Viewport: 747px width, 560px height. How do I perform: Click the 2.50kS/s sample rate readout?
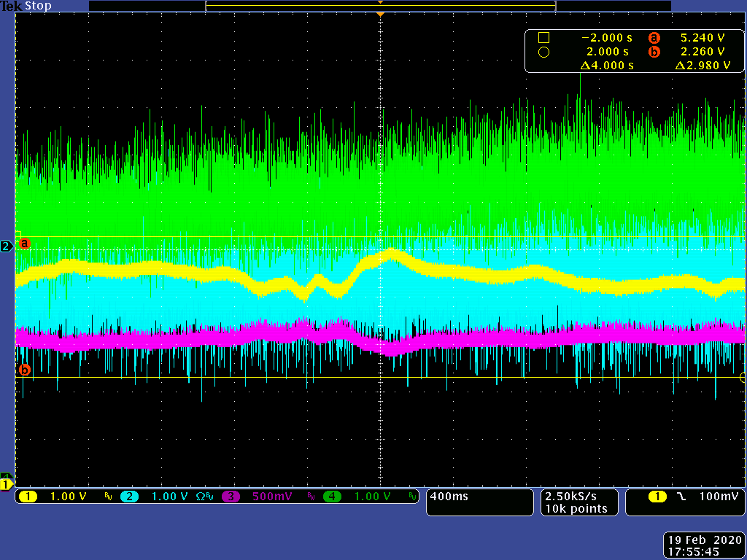pos(574,497)
